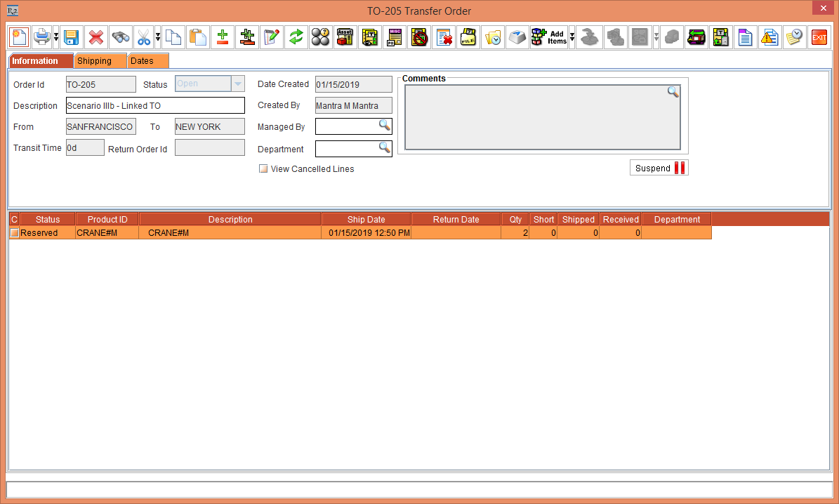This screenshot has width=839, height=504.
Task: Click the red EXIT icon
Action: pyautogui.click(x=819, y=37)
